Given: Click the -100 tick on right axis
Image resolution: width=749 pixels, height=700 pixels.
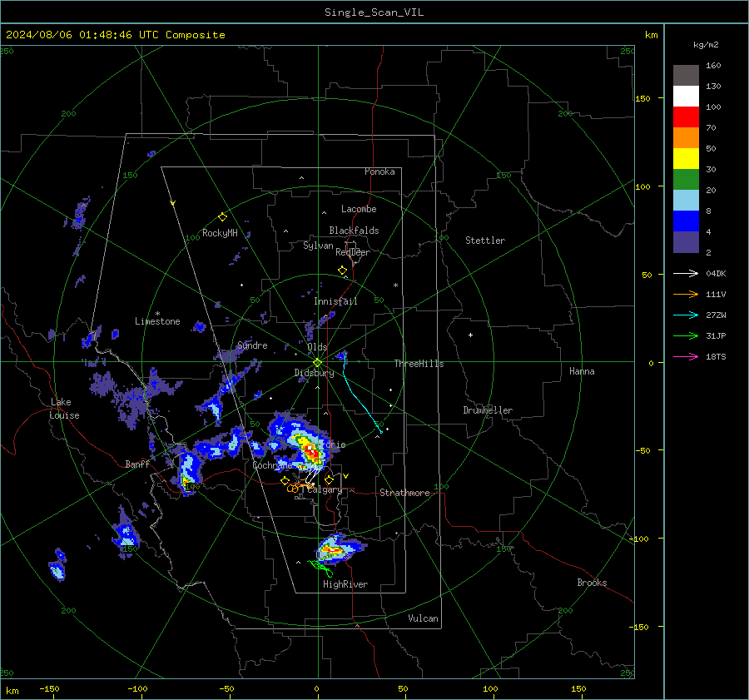Looking at the screenshot, I should [638, 539].
